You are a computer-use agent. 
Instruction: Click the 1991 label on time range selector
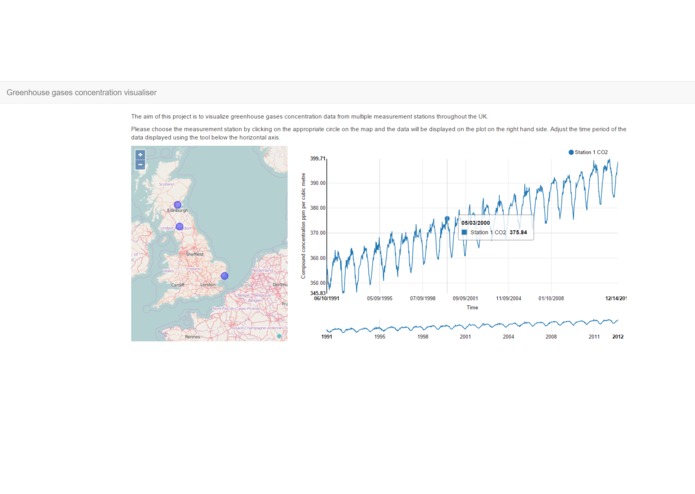(x=327, y=337)
